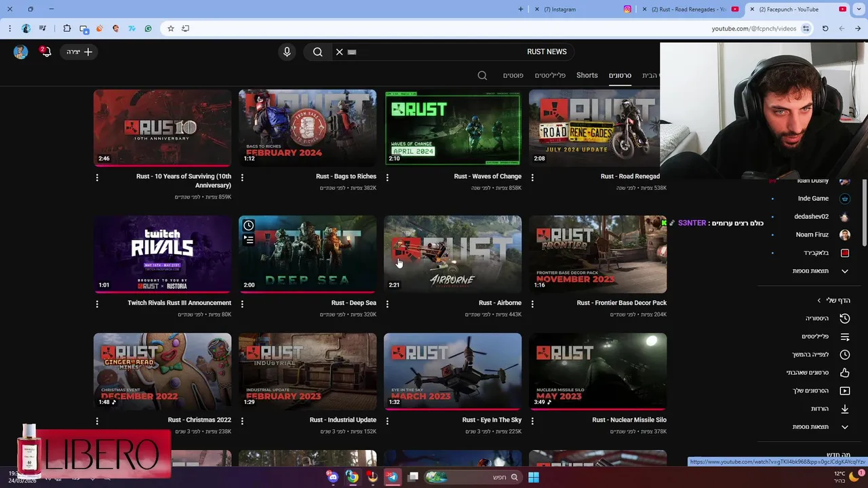This screenshot has height=488, width=868.
Task: Open the Rust - Eye In The Sky title
Action: click(x=492, y=420)
